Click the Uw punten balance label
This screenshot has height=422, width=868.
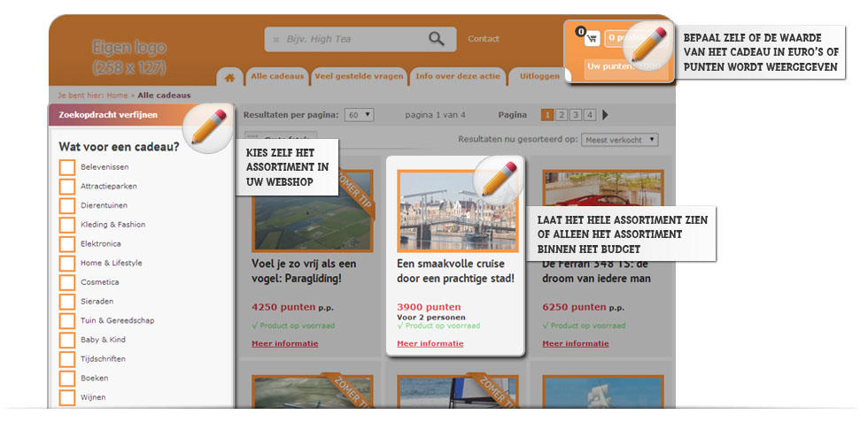pyautogui.click(x=626, y=67)
